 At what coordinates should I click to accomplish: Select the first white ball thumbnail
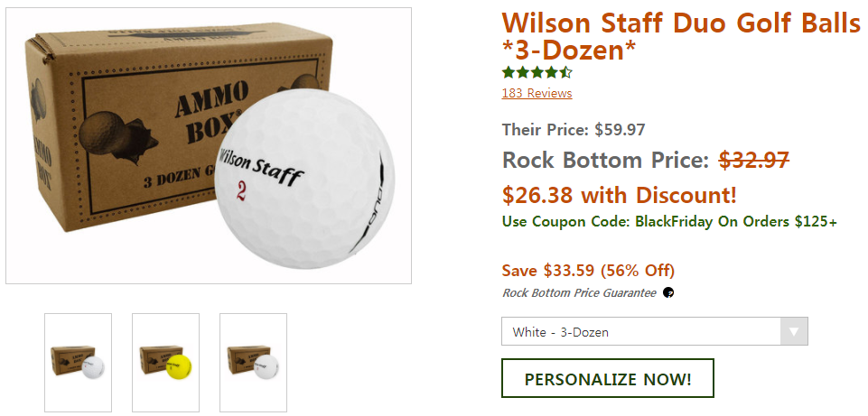pos(78,363)
